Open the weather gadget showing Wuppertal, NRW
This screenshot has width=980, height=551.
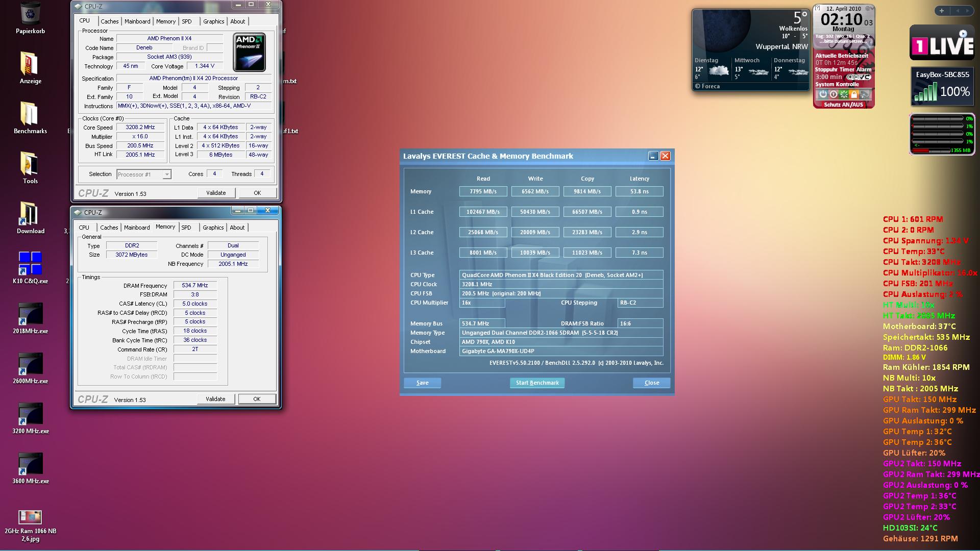(x=750, y=50)
